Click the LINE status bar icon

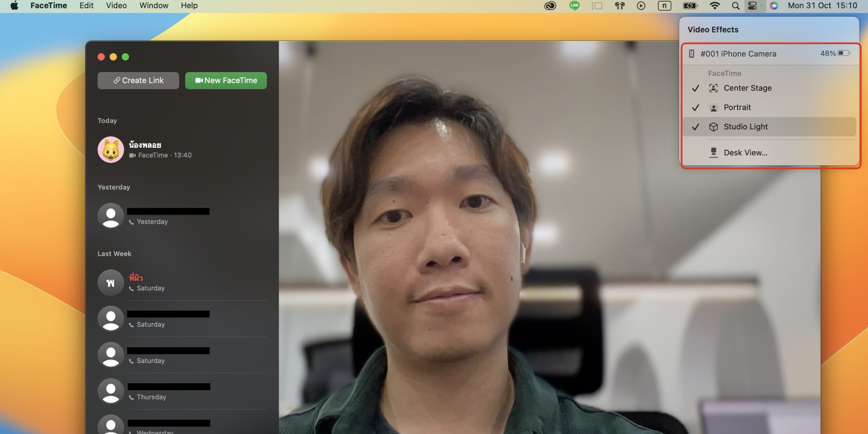(574, 6)
